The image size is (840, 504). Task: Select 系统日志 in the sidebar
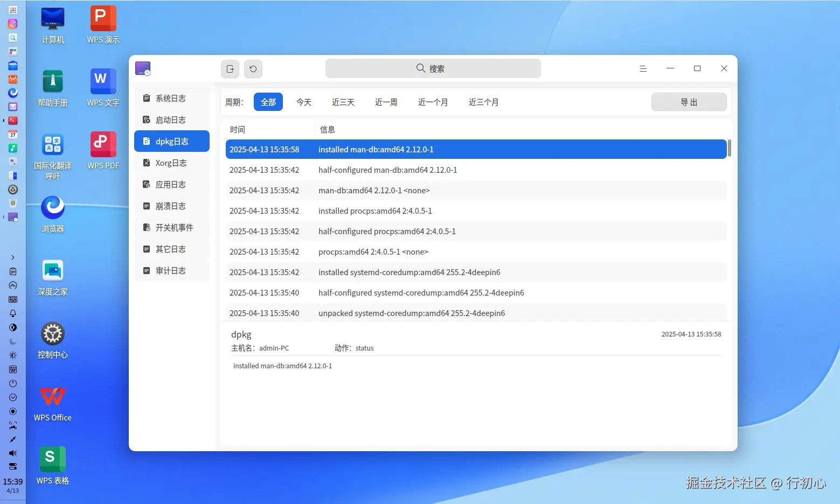tap(172, 99)
